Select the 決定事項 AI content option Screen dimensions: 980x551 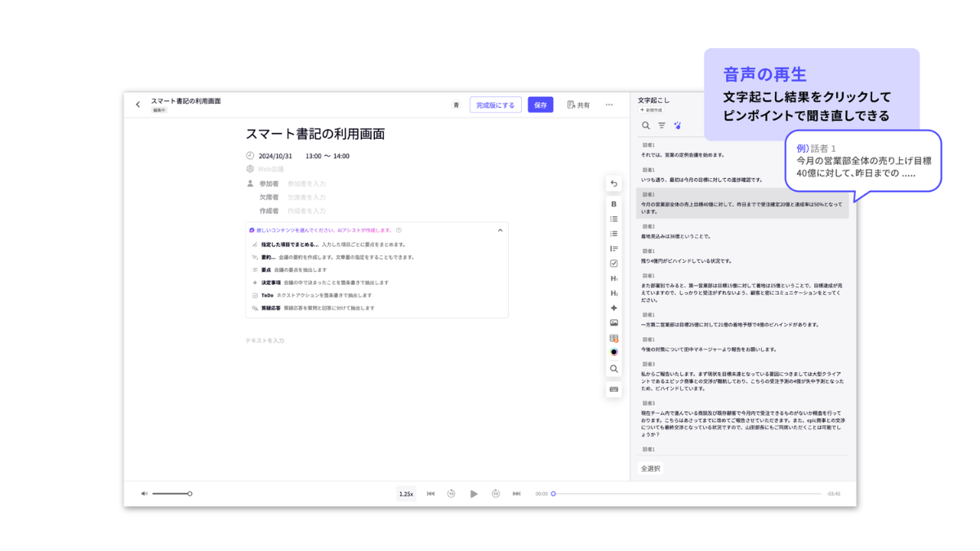point(270,282)
